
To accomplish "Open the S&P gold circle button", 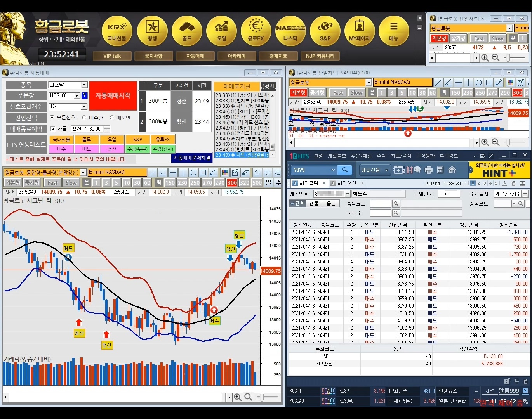I will (325, 31).
